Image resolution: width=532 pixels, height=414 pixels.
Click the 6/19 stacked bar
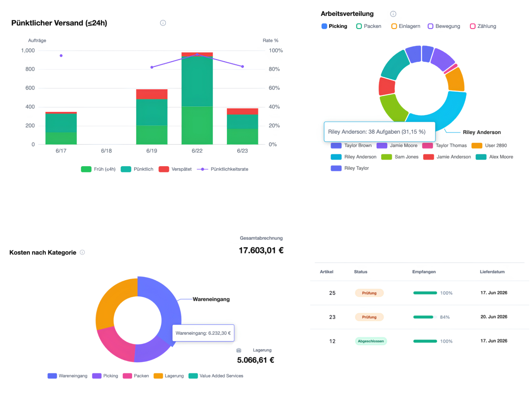[152, 117]
